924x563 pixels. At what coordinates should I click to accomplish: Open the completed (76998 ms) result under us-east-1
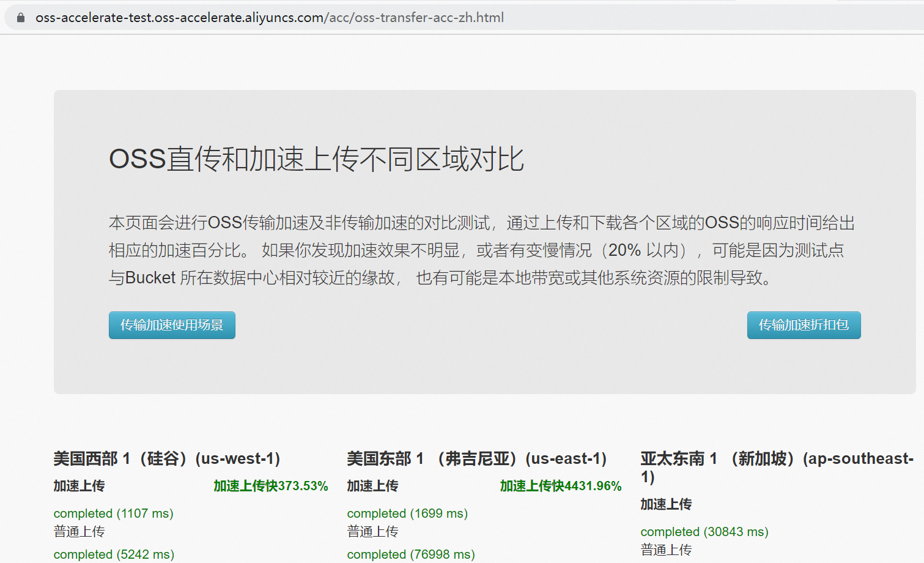410,554
